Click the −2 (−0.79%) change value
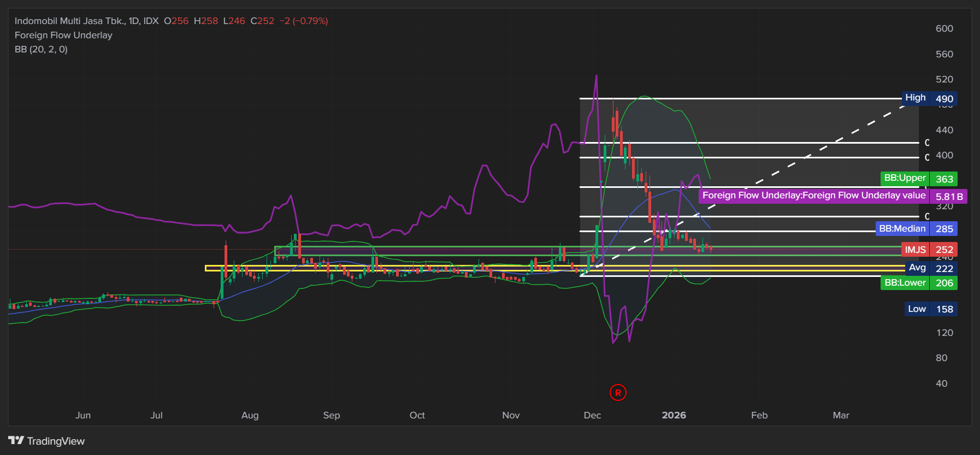This screenshot has width=980, height=455. point(304,21)
